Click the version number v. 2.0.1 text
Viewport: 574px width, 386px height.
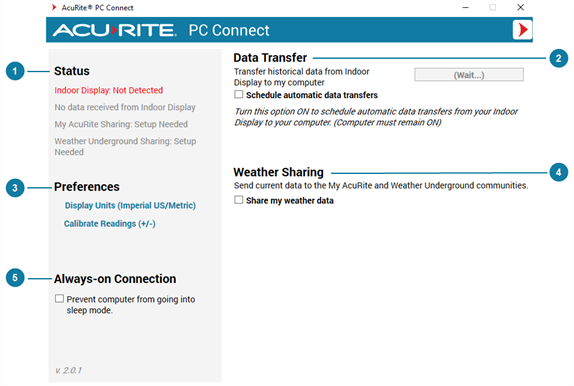68,370
